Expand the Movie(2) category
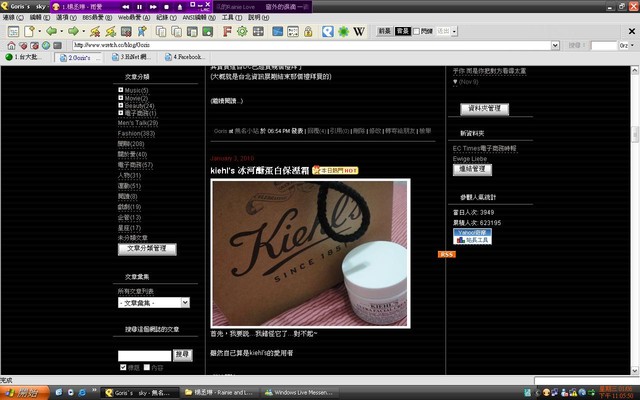This screenshot has width=640, height=400. coord(120,98)
